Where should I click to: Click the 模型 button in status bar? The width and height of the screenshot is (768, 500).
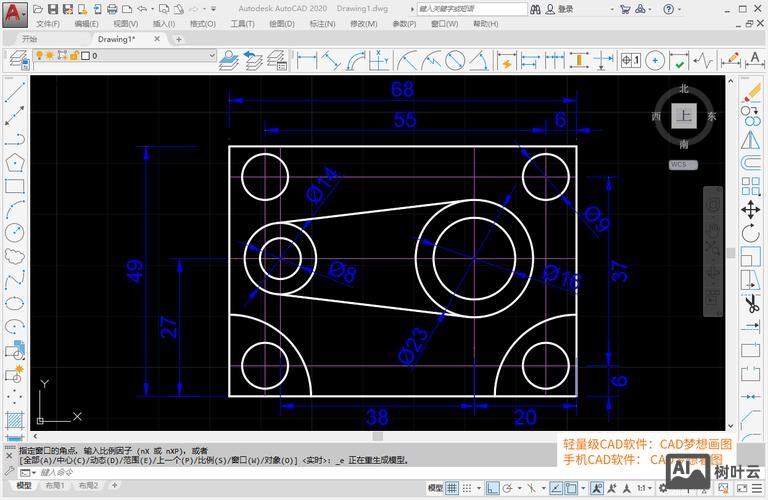pyautogui.click(x=435, y=488)
